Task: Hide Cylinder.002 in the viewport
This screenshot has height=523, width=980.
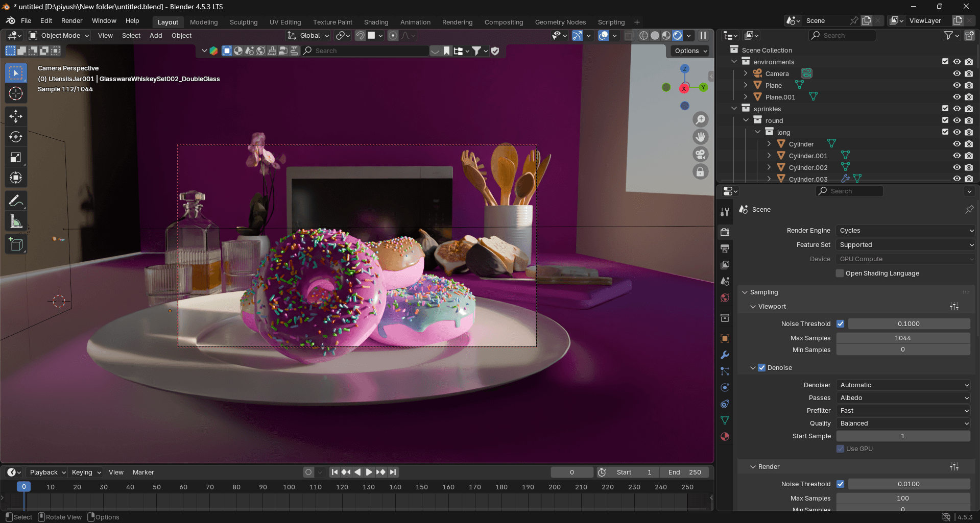Action: [x=957, y=167]
